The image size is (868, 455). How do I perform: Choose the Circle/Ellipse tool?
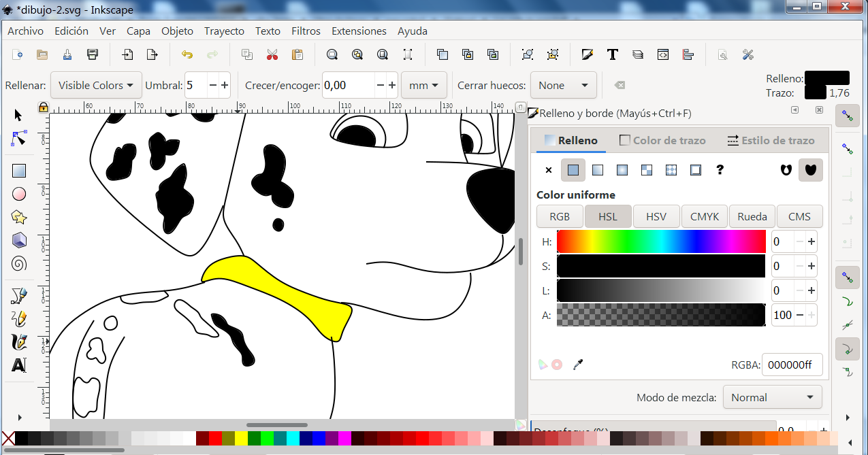click(x=19, y=194)
